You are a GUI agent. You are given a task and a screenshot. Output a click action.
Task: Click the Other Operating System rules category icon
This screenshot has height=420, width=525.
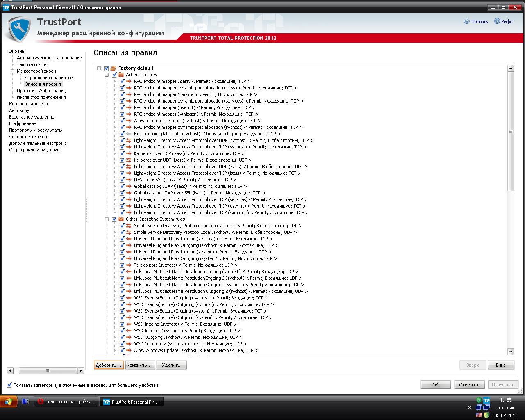[x=121, y=219]
